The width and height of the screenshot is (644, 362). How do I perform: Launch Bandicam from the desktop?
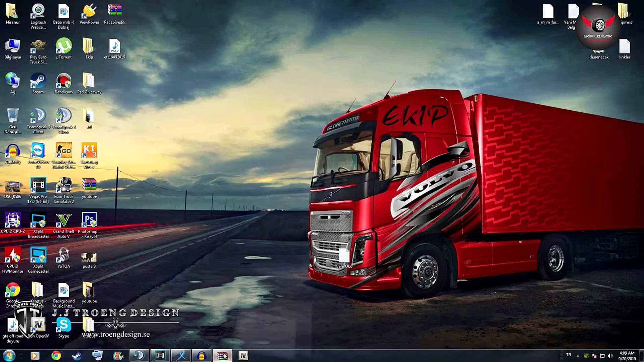pyautogui.click(x=63, y=83)
